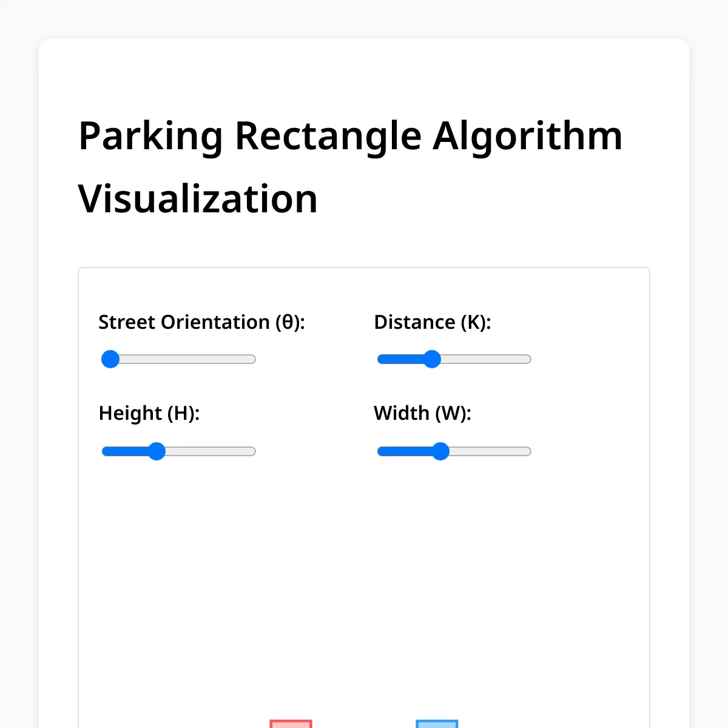Viewport: 728px width, 728px height.
Task: Click the red rectangle in the canvas
Action: tap(291, 723)
